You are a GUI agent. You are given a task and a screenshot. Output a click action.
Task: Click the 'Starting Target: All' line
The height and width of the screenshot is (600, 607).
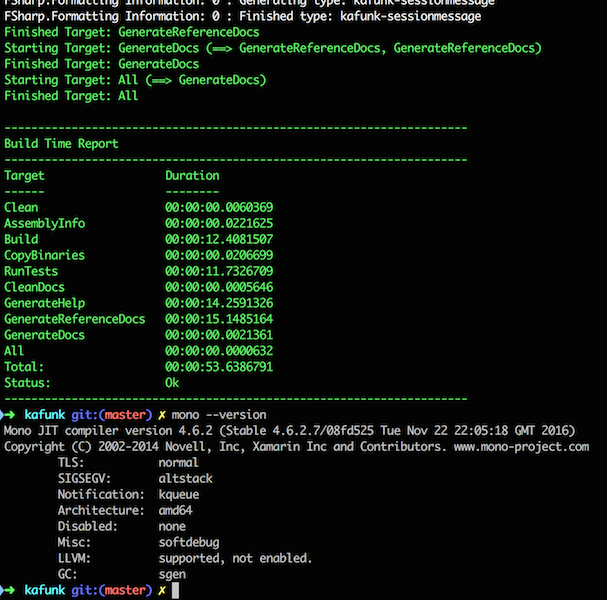coord(135,80)
